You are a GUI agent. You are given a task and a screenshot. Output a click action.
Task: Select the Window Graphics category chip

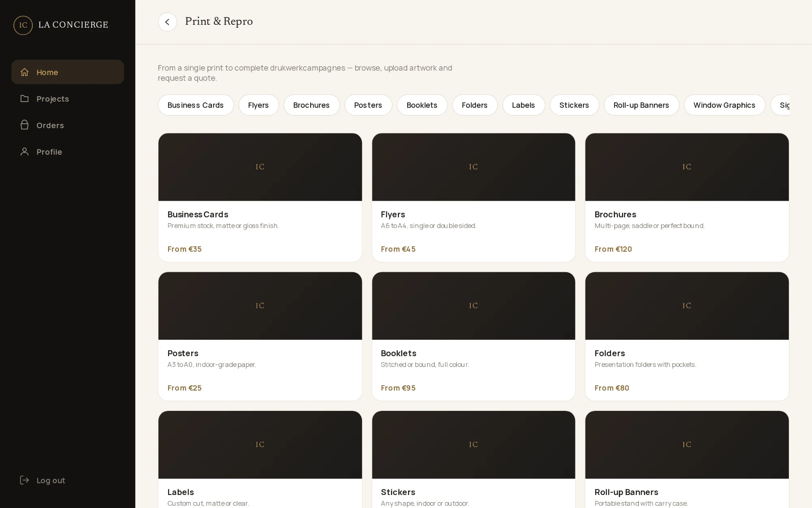(724, 105)
